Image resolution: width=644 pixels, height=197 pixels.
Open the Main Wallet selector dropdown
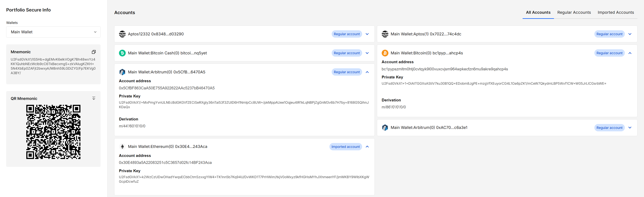(53, 32)
